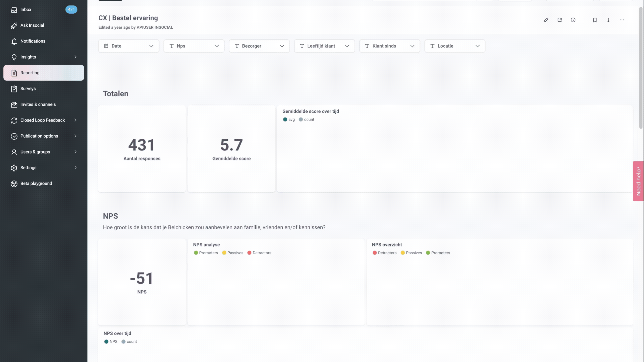
Task: Click the Need help? side button
Action: tap(638, 181)
